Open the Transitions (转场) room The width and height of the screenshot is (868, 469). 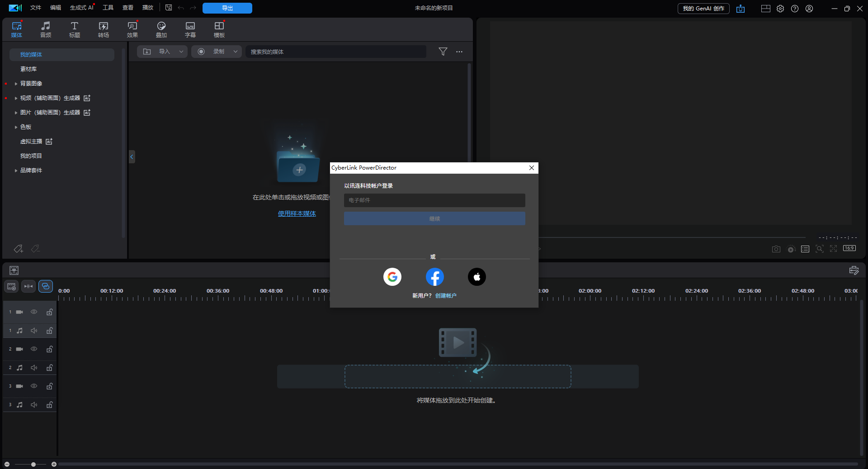pyautogui.click(x=104, y=29)
